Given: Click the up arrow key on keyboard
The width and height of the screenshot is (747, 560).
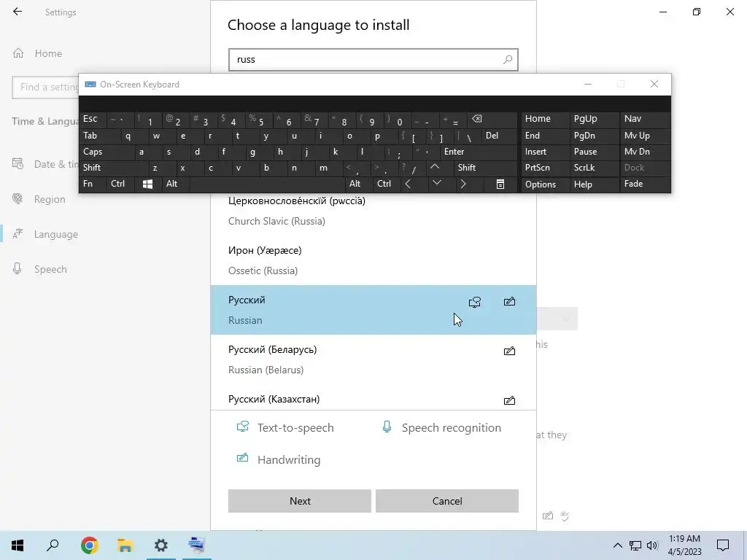Looking at the screenshot, I should (435, 168).
